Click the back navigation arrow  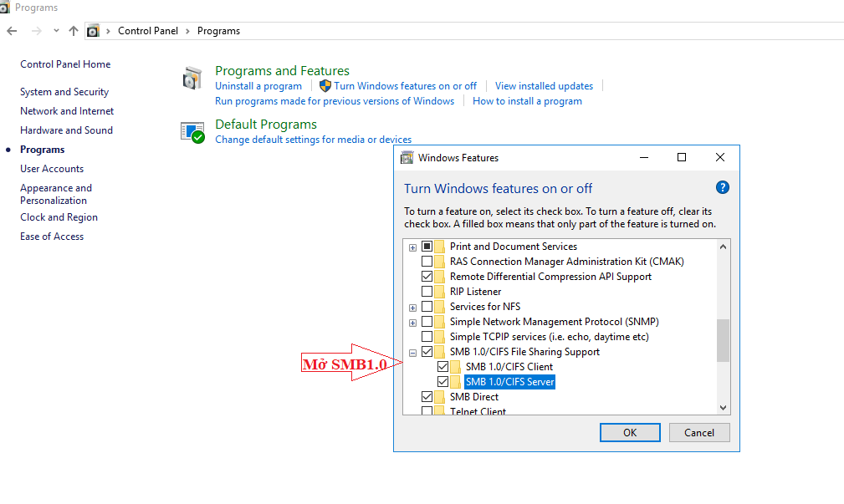click(x=12, y=31)
